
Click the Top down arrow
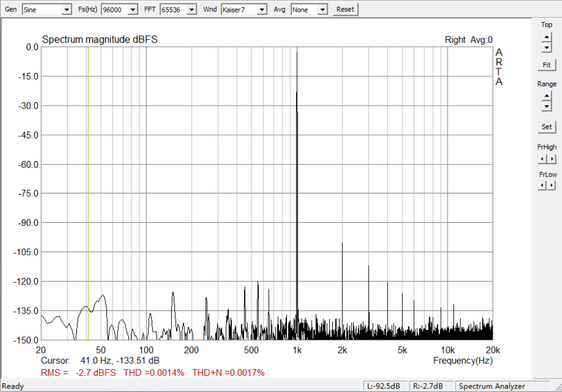(x=546, y=48)
